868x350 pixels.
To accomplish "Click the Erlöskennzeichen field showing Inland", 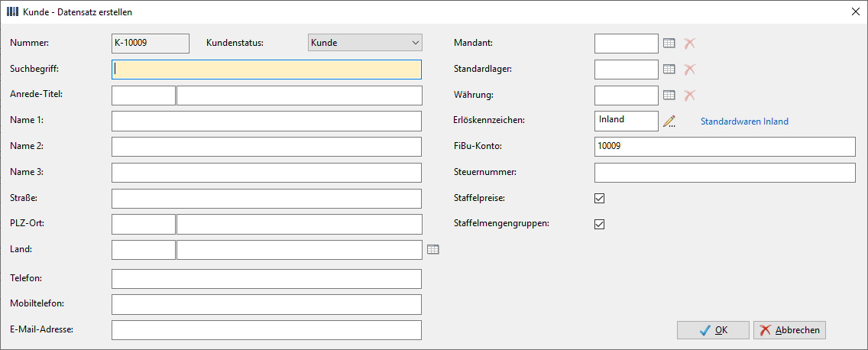I will [x=626, y=121].
